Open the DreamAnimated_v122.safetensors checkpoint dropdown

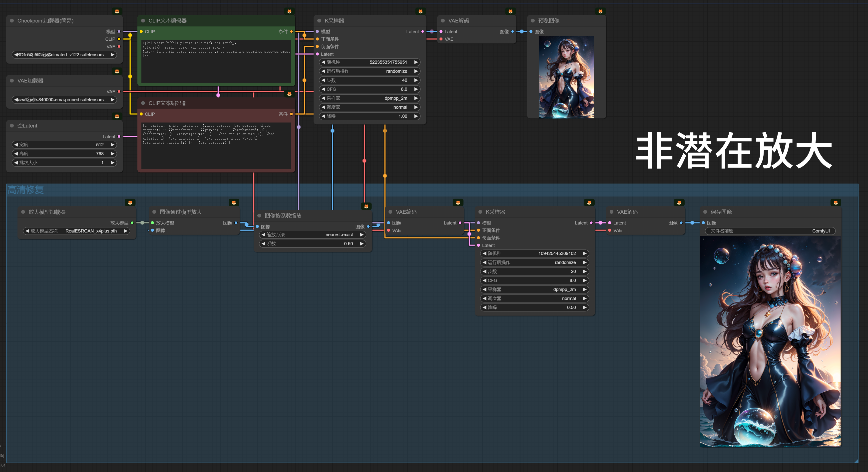coord(64,54)
